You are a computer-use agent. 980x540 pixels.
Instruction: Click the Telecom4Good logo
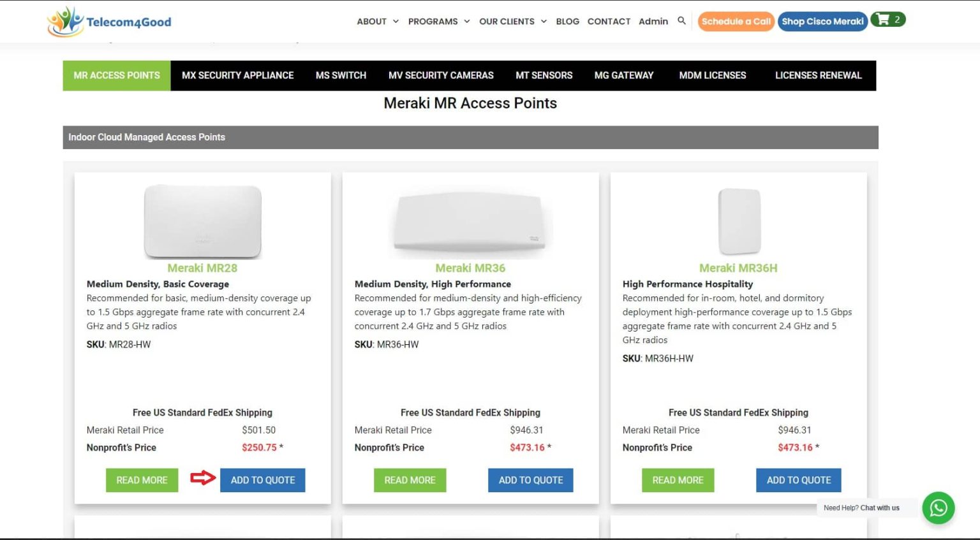(x=108, y=21)
